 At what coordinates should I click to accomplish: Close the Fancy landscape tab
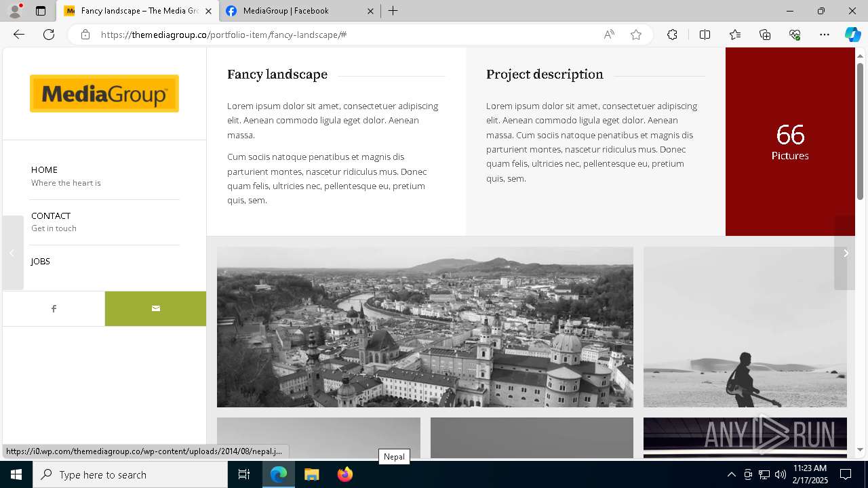[x=208, y=11]
